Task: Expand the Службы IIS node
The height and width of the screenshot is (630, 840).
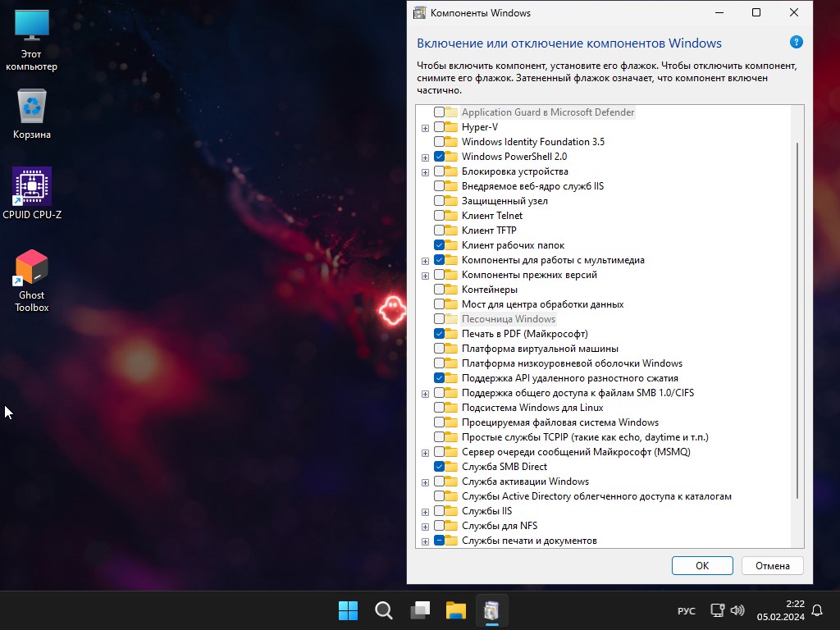Action: coord(426,512)
